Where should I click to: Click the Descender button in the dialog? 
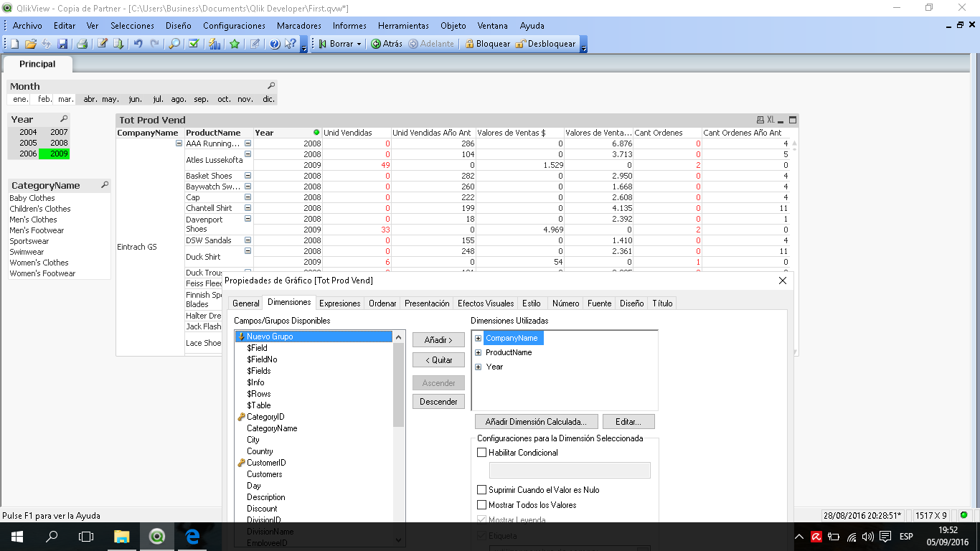438,401
